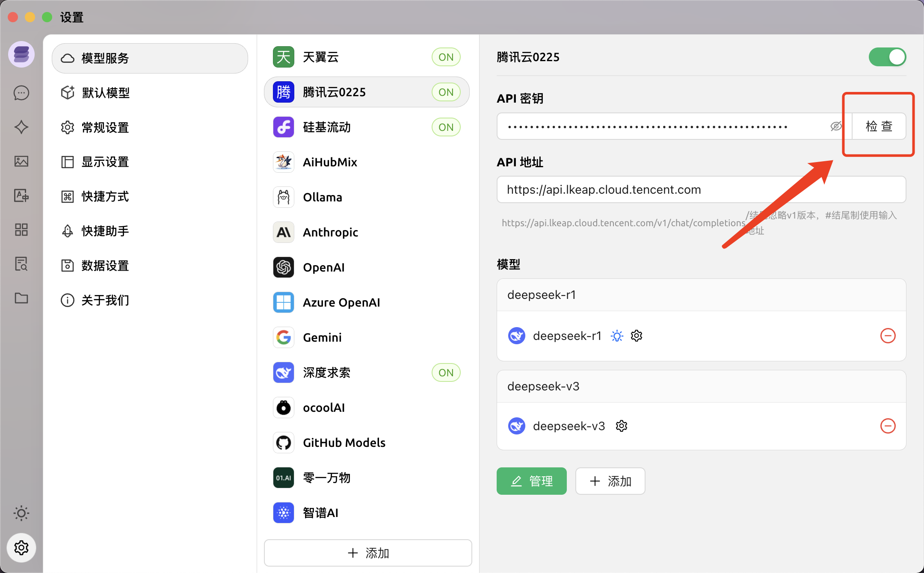Open 默认模型 settings section
Screen dimensions: 924x573
[x=106, y=93]
